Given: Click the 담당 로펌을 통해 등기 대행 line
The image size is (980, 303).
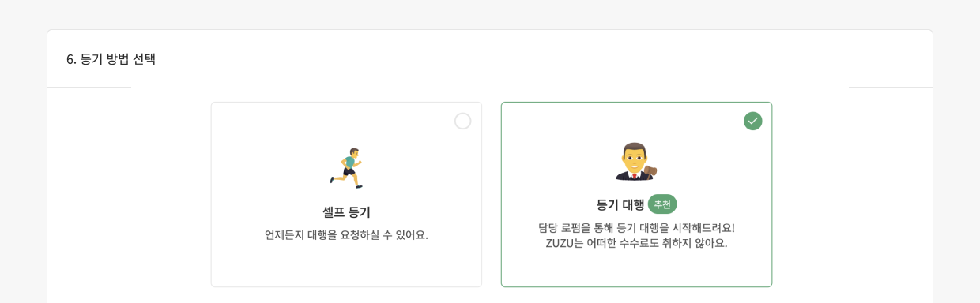Looking at the screenshot, I should pos(636,227).
